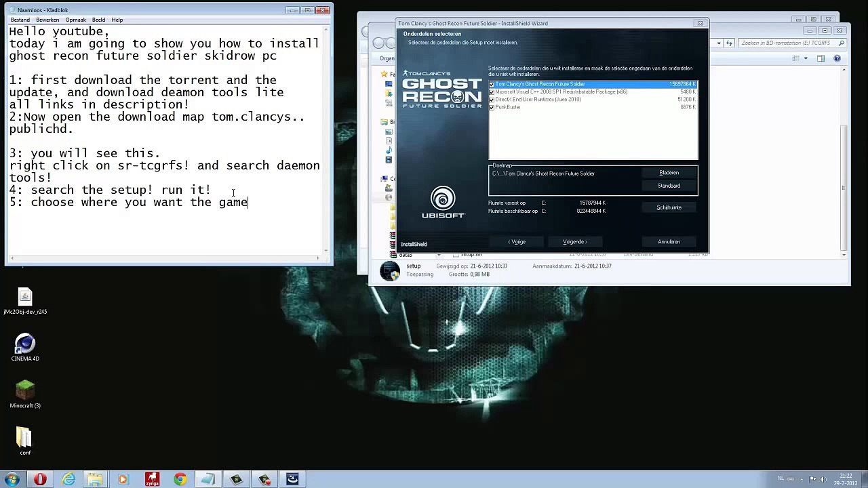868x488 pixels.
Task: Click the Standaard button in installer
Action: click(669, 186)
